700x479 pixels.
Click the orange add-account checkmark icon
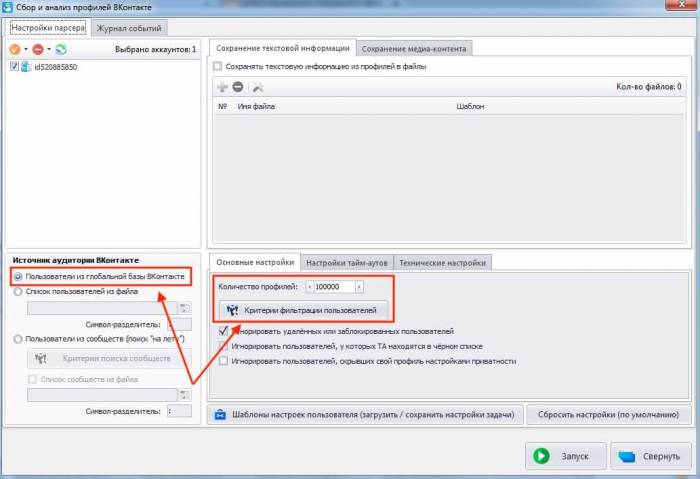(x=14, y=49)
